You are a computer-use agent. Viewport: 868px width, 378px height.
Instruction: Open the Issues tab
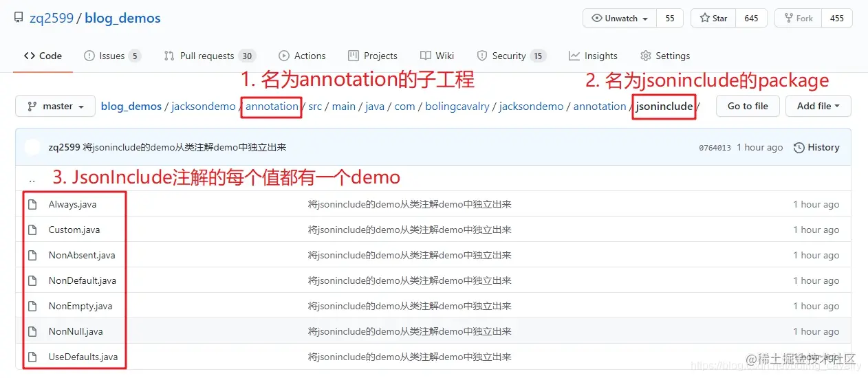[111, 56]
